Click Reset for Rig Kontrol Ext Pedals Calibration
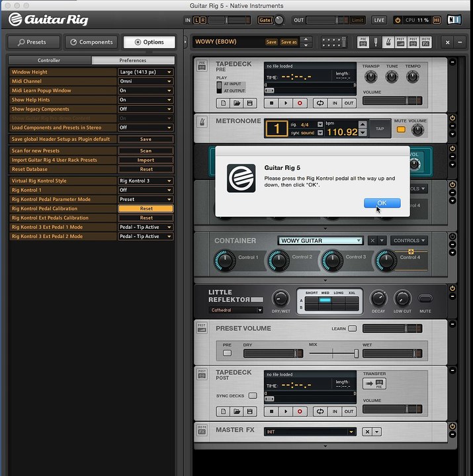The width and height of the screenshot is (473, 476). [x=146, y=218]
